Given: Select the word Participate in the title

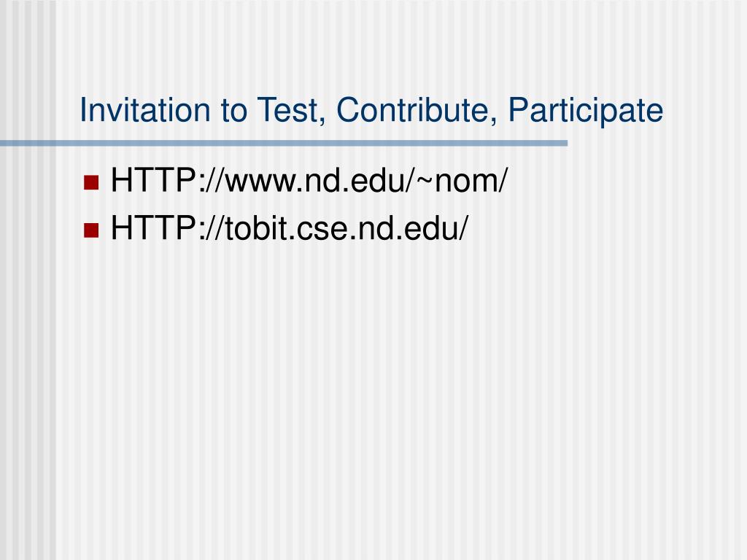Looking at the screenshot, I should tap(586, 110).
